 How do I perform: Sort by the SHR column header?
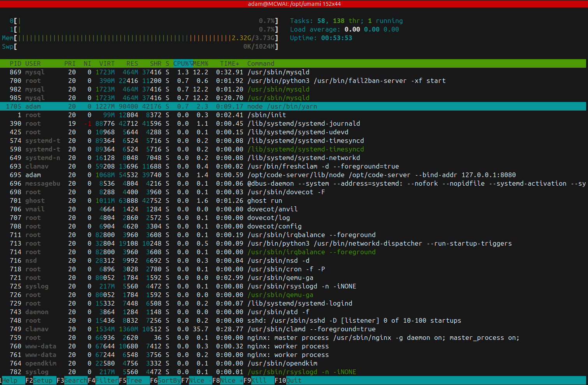point(156,63)
